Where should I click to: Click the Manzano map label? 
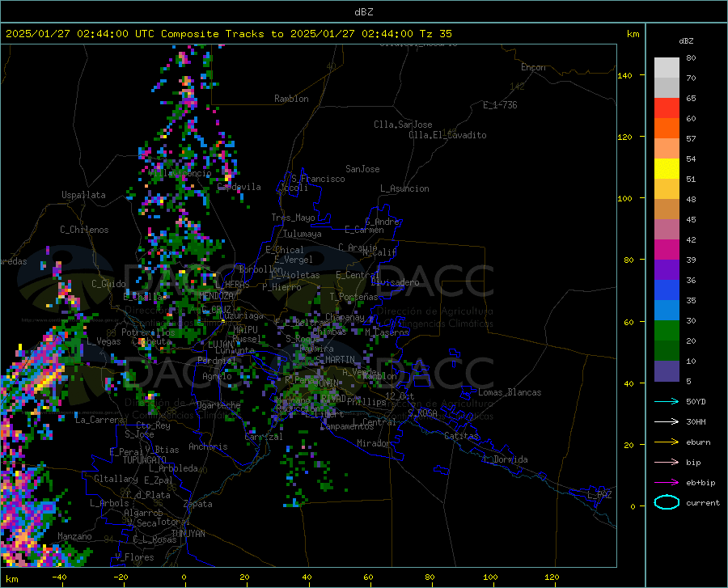[74, 536]
